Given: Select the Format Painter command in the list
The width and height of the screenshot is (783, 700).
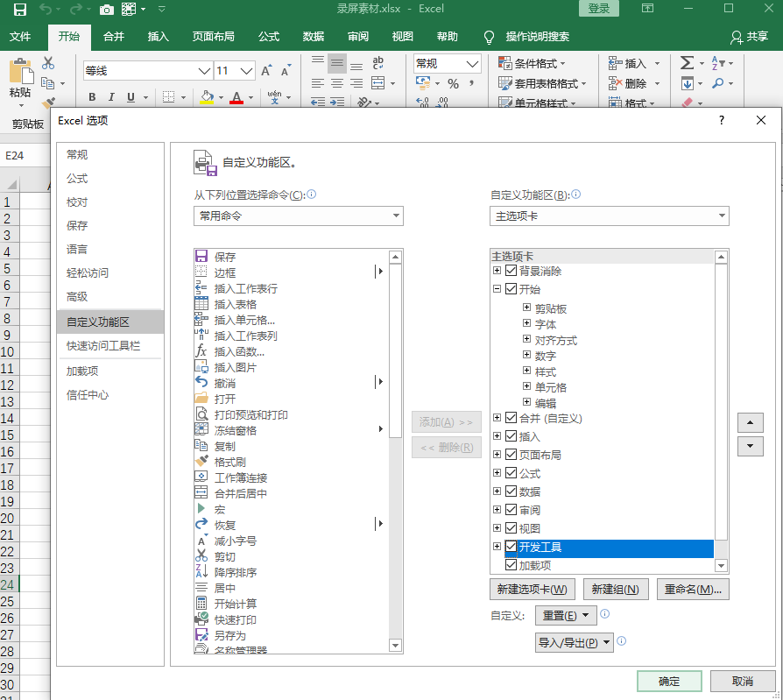Looking at the screenshot, I should click(291, 463).
